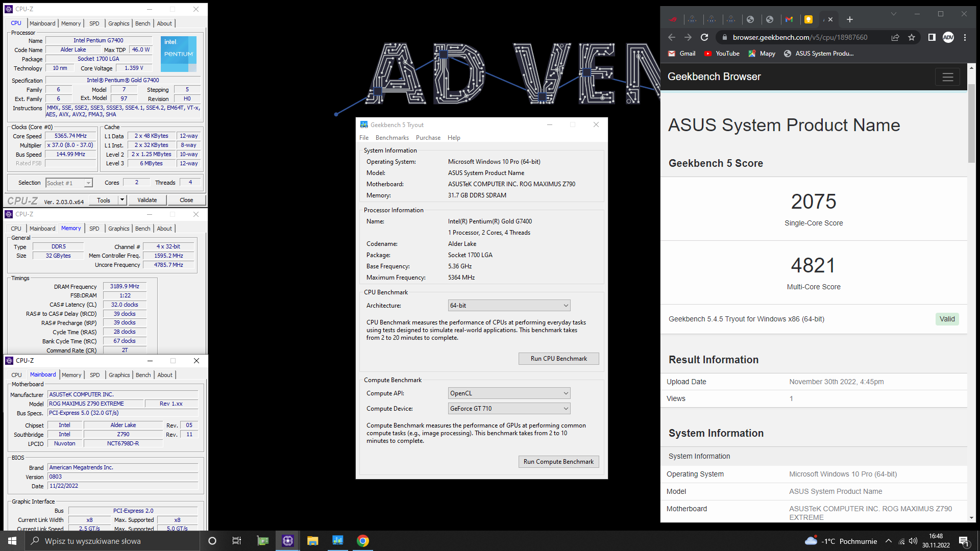Click the weather widget showing -1°C
Screen dimensions: 980x551
[x=841, y=541]
